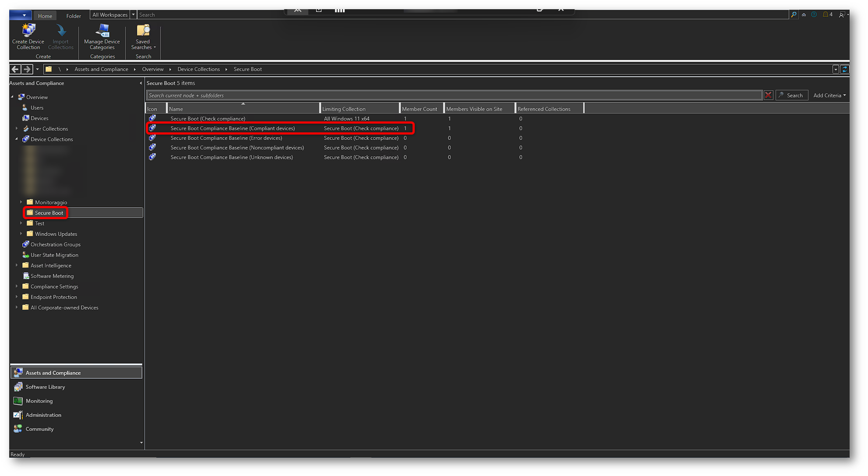868x476 pixels.
Task: Open Manage Device Categories
Action: click(102, 36)
